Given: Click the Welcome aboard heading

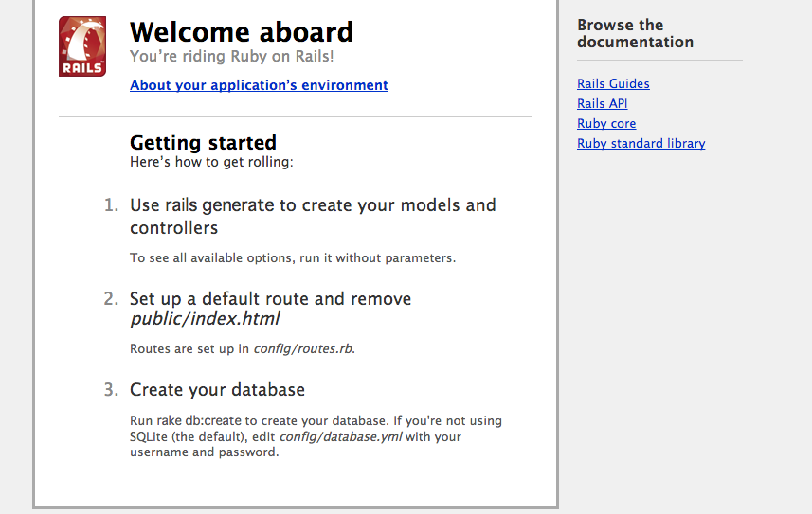Looking at the screenshot, I should 242,32.
